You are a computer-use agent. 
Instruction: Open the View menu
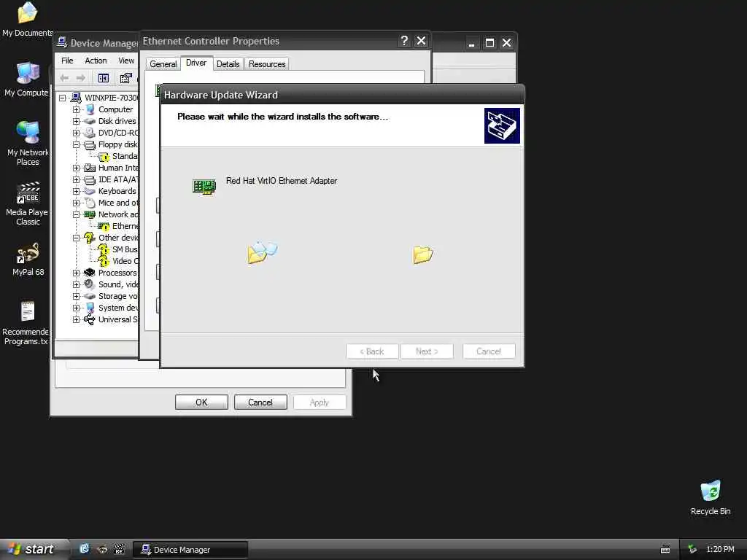coord(126,61)
